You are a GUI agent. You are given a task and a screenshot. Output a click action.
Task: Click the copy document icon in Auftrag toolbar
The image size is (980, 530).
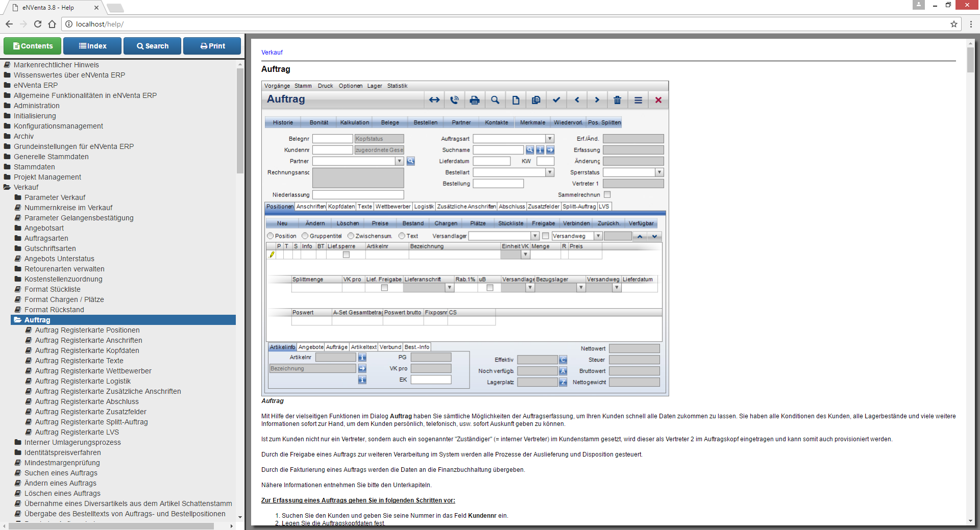536,100
